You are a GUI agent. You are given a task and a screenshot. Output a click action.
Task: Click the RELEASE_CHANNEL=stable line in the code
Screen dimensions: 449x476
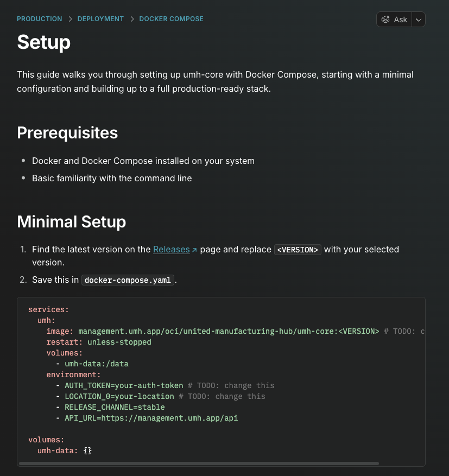114,407
